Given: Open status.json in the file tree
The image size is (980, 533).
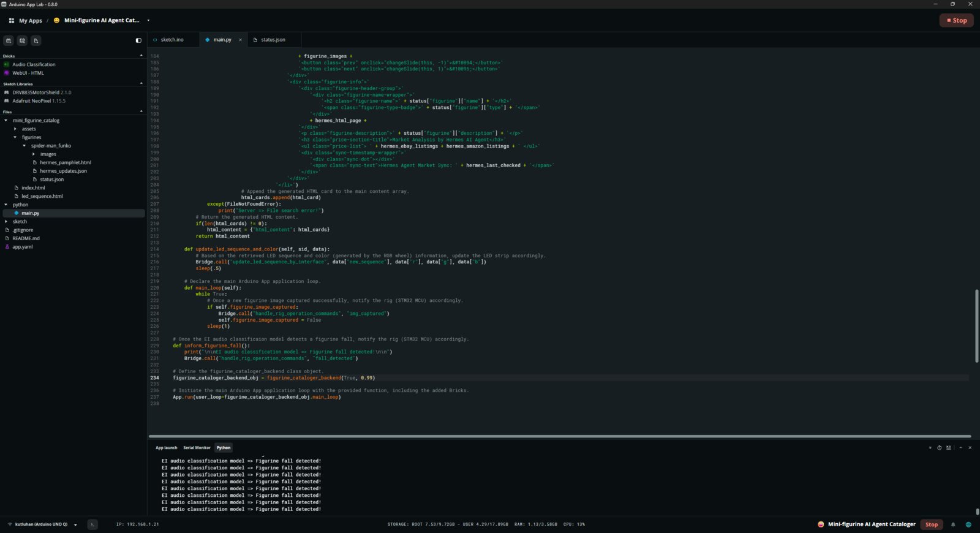Looking at the screenshot, I should (52, 180).
